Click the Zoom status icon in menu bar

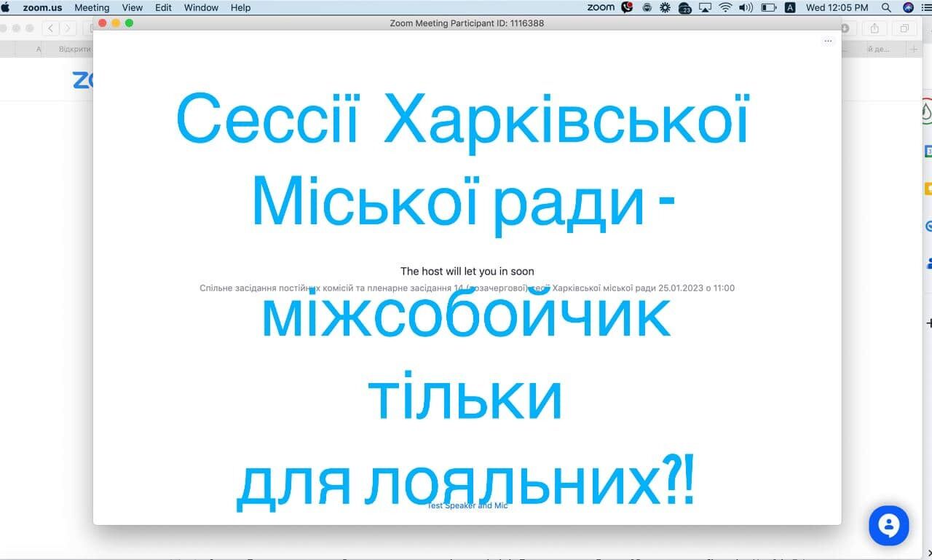(601, 7)
